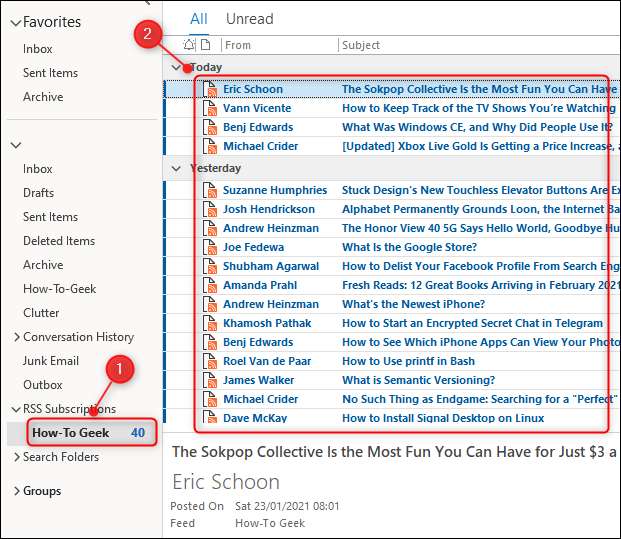Click the RSS feed icon for Suzanne Humphries
Screen dimensions: 621x539
[211, 190]
